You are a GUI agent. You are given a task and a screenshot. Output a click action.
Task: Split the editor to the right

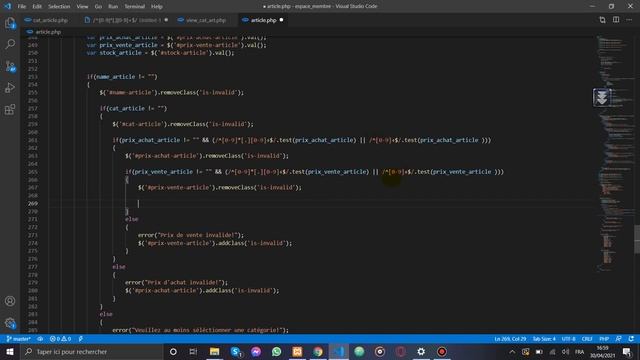coord(616,20)
